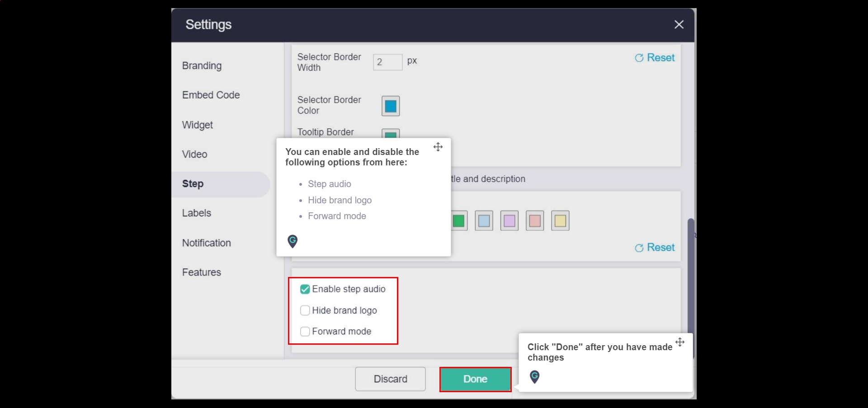The height and width of the screenshot is (408, 868).
Task: Click the 'Forward mode' bullet text
Action: [337, 216]
